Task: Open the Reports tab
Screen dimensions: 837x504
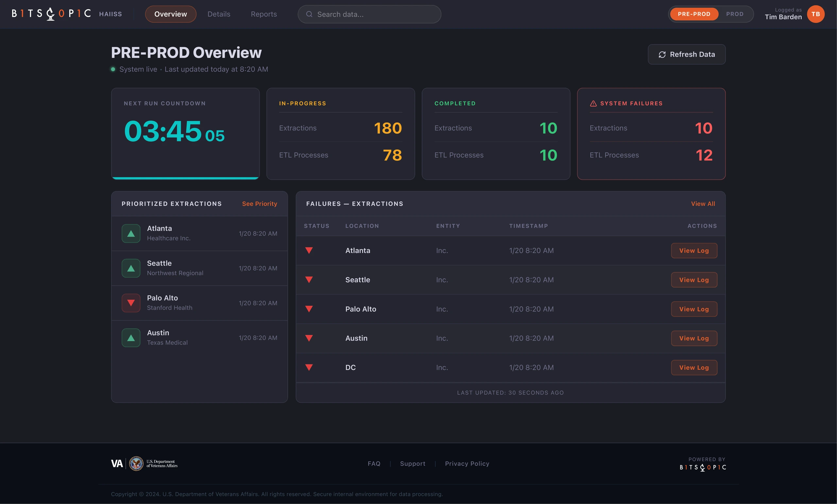Action: (x=264, y=14)
